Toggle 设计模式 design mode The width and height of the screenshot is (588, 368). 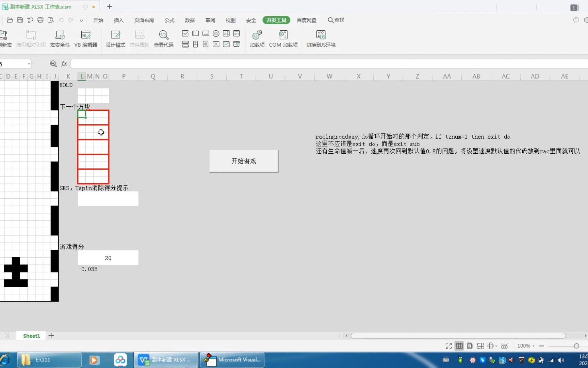pos(115,39)
